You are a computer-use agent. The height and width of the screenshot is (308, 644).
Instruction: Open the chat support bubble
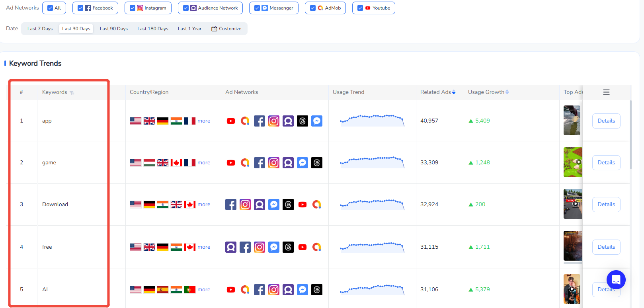tap(616, 280)
